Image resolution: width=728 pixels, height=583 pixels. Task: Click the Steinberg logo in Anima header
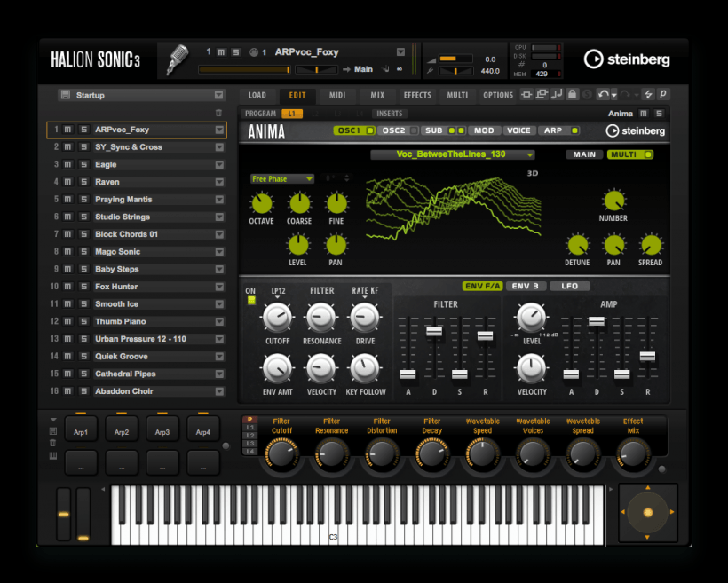[x=635, y=131]
